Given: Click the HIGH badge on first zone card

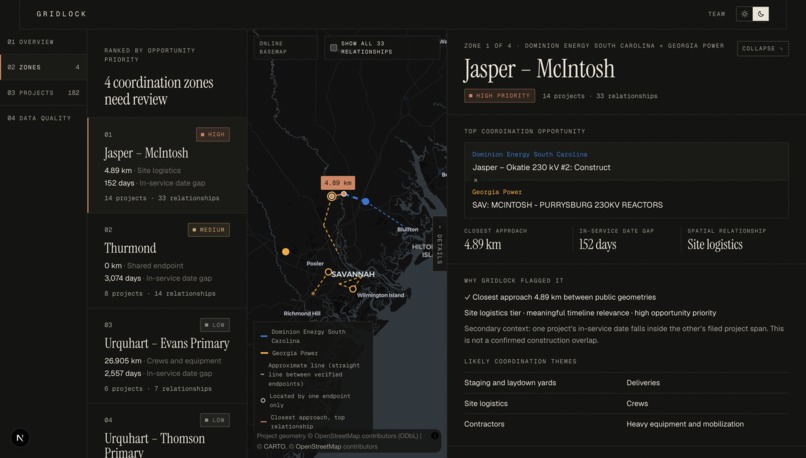Looking at the screenshot, I should [213, 134].
